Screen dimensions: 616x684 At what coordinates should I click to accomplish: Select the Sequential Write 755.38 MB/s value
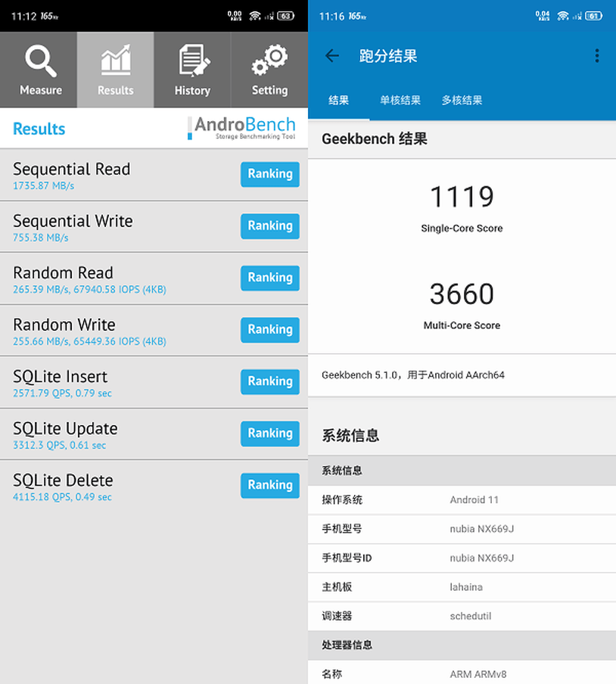tap(41, 238)
